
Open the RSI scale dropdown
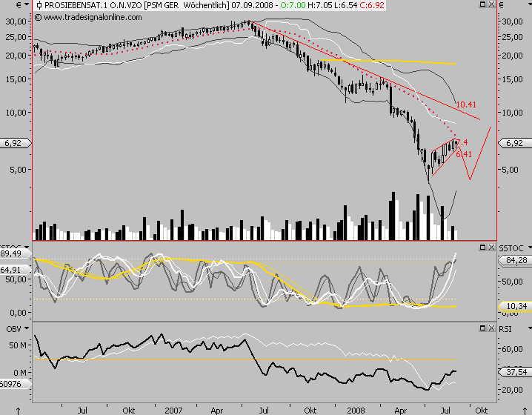click(530, 329)
